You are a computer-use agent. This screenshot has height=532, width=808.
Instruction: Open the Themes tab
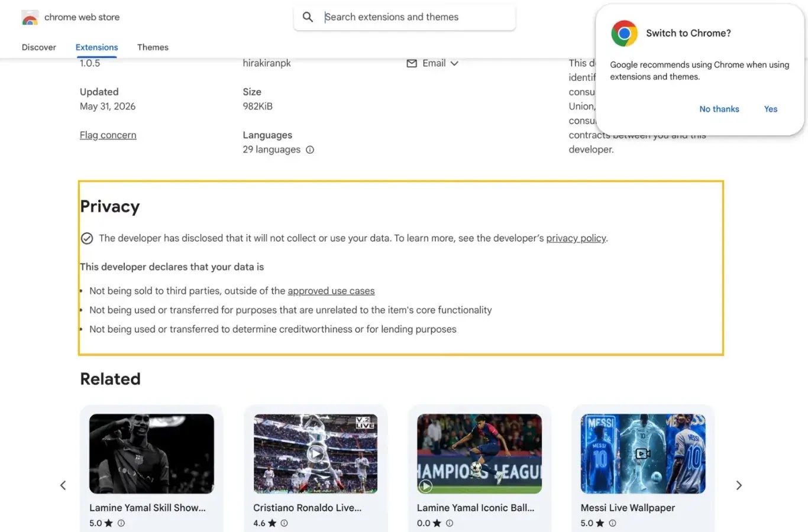coord(153,47)
